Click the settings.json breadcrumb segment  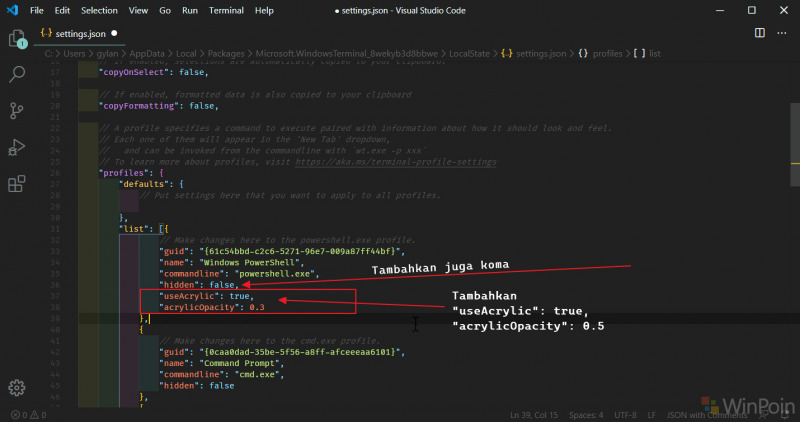click(534, 54)
